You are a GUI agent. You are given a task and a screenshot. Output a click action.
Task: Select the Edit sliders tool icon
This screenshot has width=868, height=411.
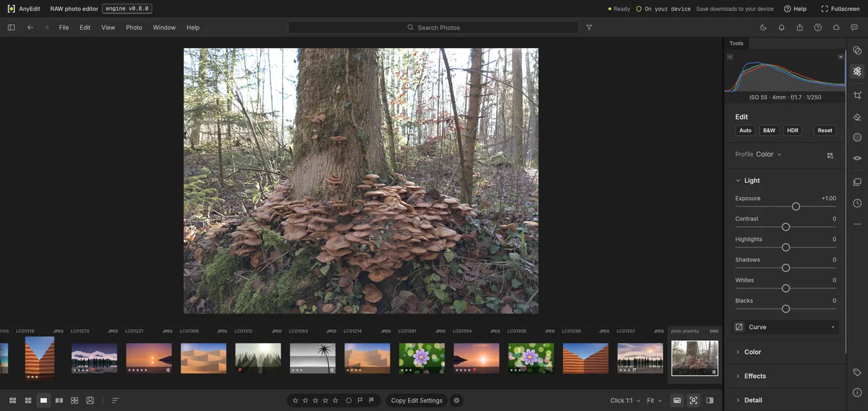coord(857,71)
